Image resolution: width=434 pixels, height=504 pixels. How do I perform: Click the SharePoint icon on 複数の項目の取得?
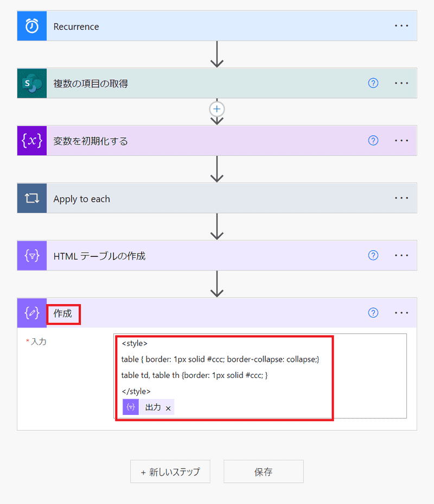coord(32,83)
